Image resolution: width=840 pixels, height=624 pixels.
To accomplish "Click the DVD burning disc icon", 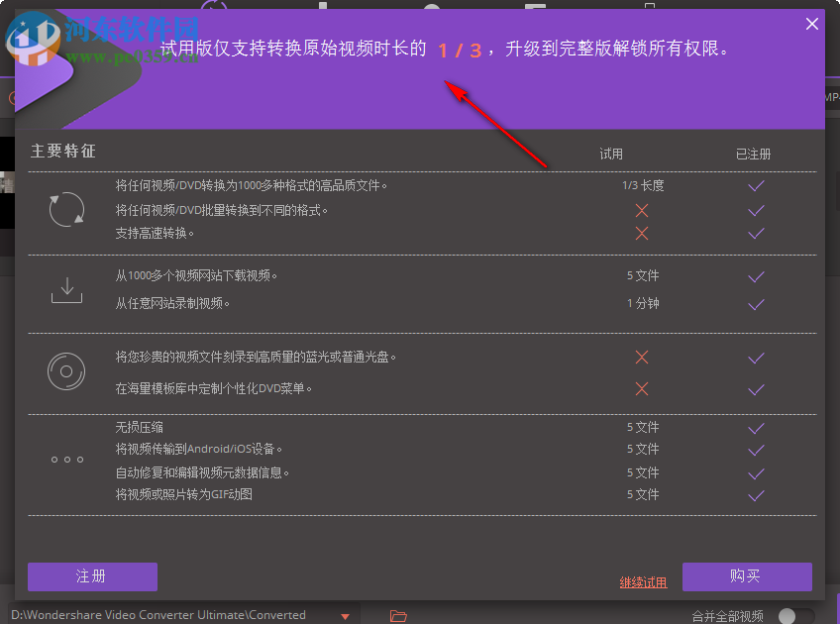I will tap(66, 372).
